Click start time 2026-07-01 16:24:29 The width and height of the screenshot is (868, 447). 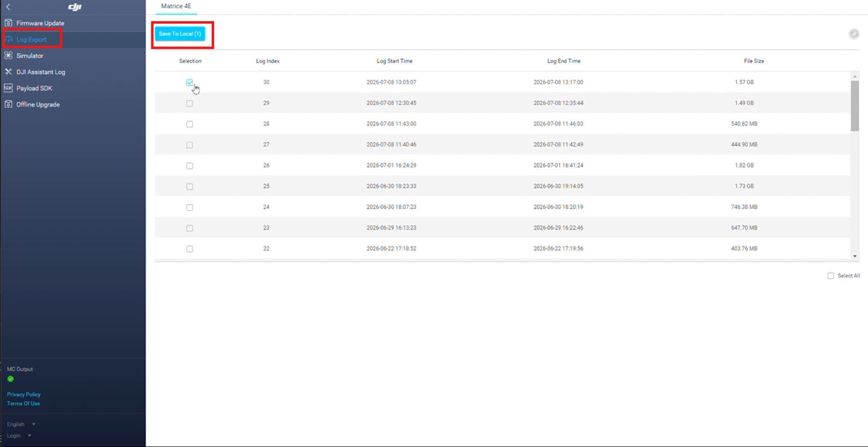coord(391,165)
